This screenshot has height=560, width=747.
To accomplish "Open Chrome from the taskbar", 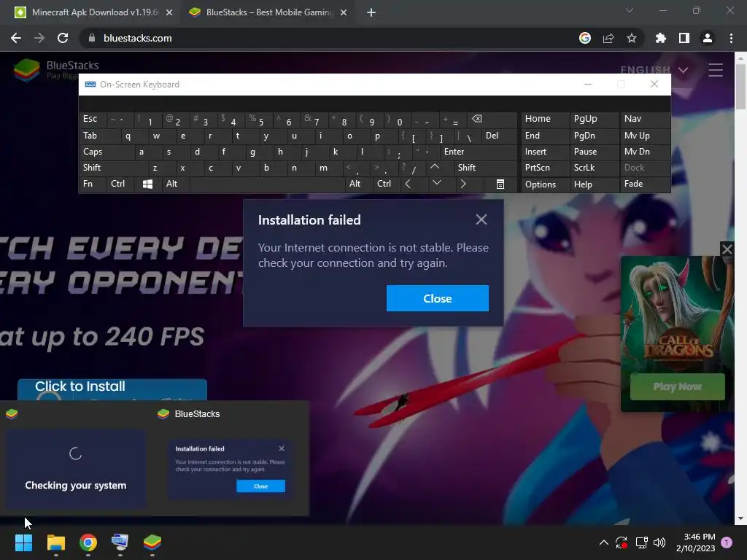I will click(x=88, y=542).
